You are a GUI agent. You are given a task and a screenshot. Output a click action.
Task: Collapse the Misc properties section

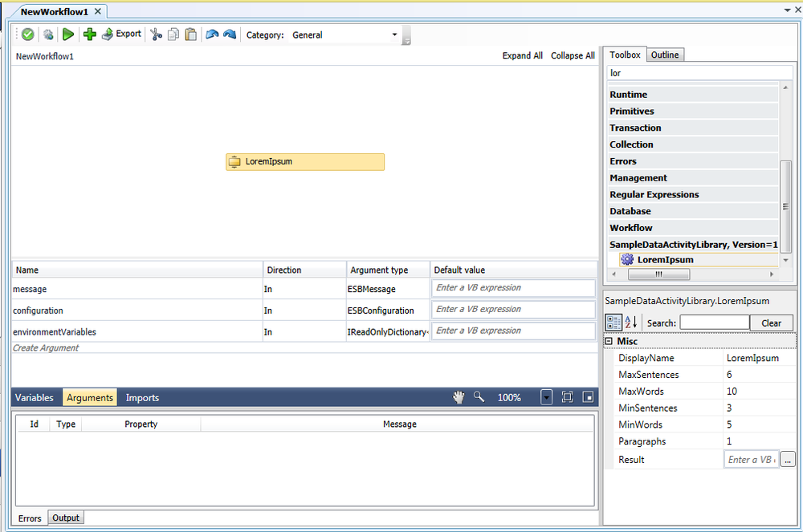click(x=609, y=341)
